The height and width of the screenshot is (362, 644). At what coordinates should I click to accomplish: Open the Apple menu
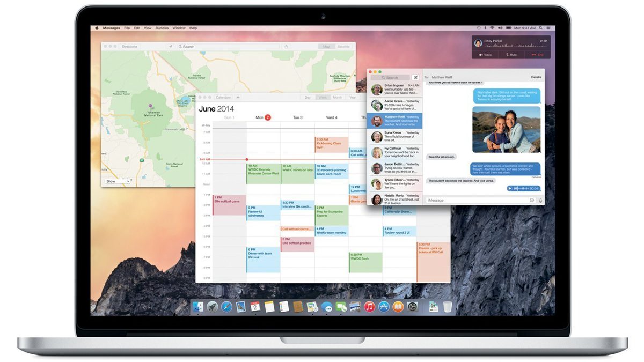(97, 28)
